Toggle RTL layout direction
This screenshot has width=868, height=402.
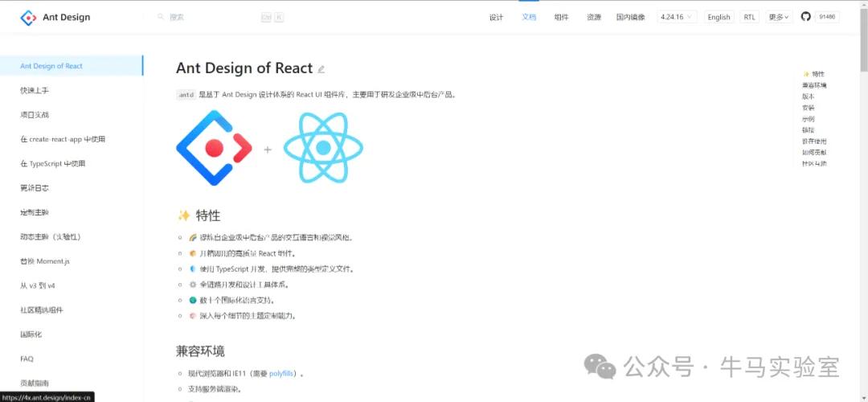[x=749, y=17]
